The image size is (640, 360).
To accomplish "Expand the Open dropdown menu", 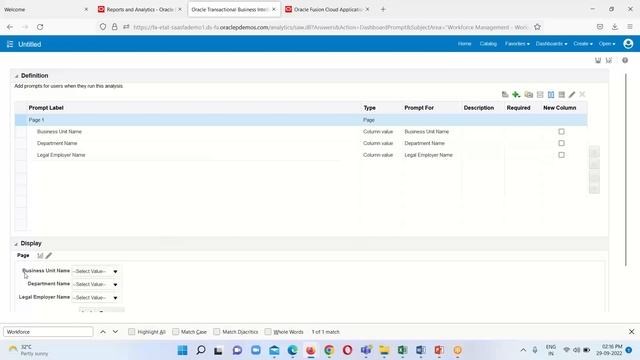I will pyautogui.click(x=607, y=44).
